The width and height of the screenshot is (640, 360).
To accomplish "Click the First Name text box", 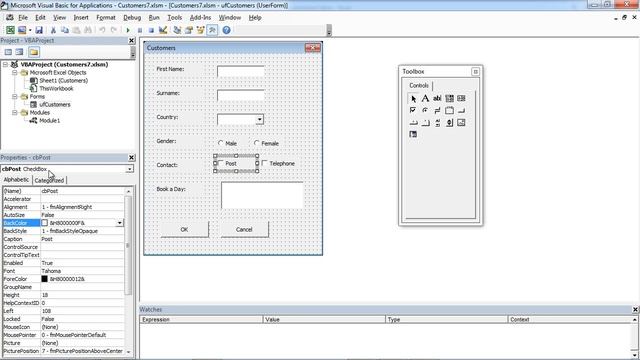I will point(241,71).
